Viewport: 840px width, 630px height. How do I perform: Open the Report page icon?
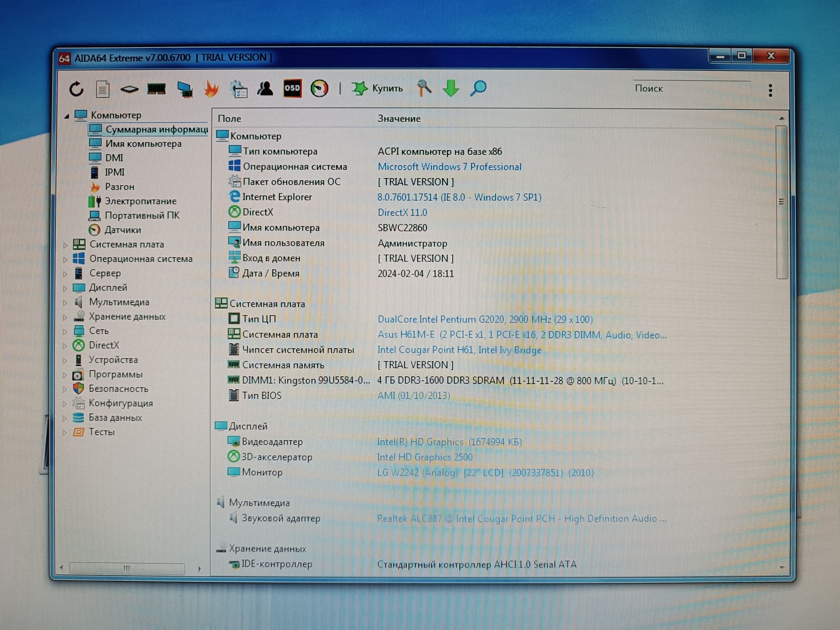coord(102,89)
